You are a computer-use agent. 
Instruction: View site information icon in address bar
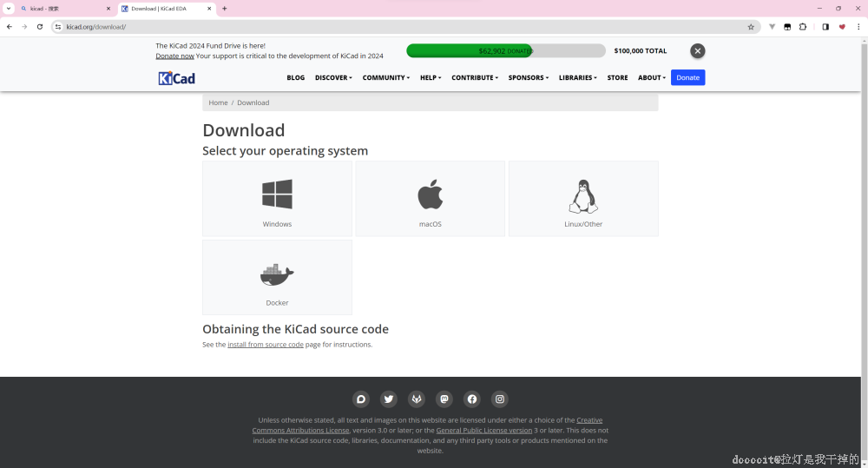click(58, 27)
